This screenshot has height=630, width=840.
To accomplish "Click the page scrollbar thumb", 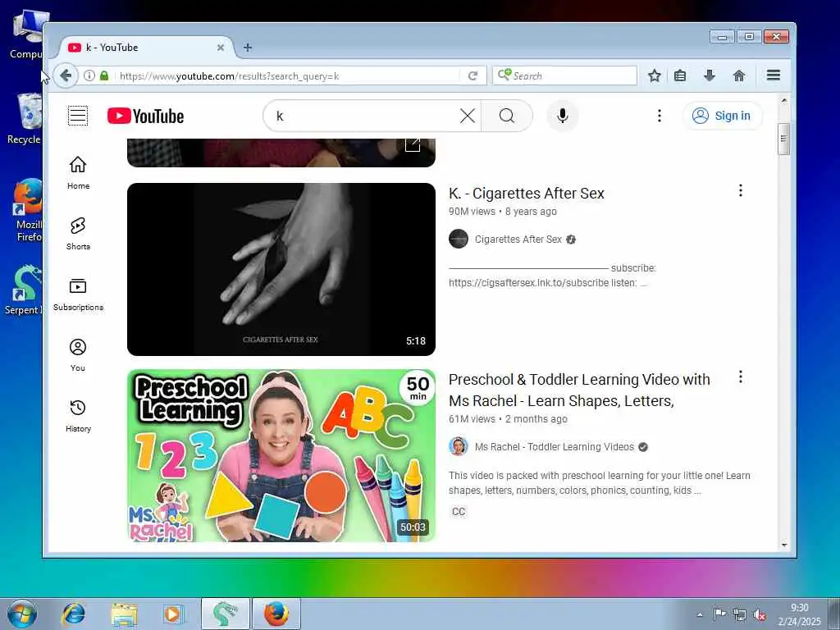I will point(783,139).
